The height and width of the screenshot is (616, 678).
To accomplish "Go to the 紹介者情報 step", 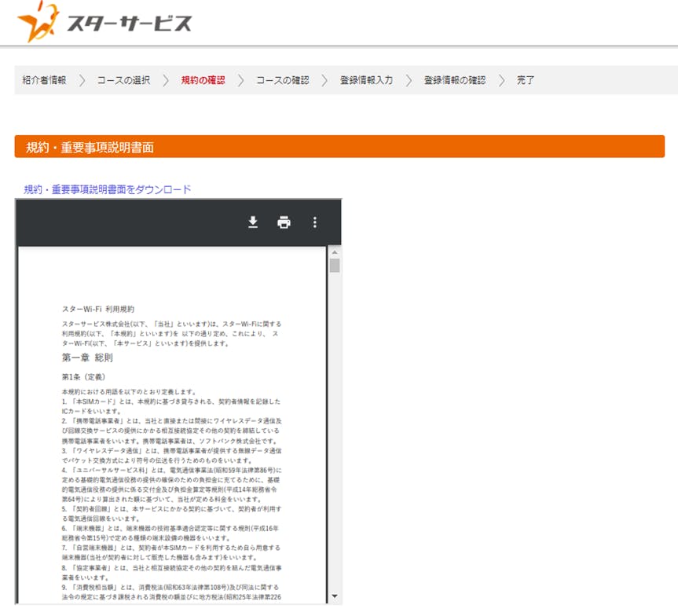I will click(44, 80).
